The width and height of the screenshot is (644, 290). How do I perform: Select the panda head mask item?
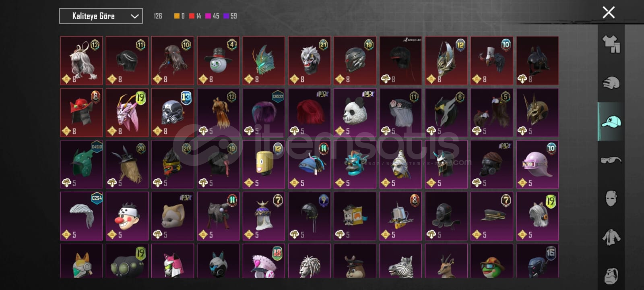355,112
